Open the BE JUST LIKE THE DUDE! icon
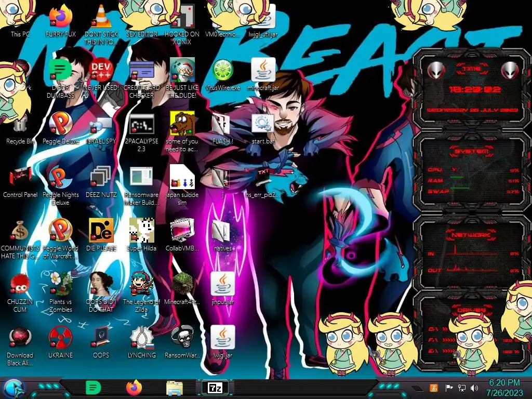The width and height of the screenshot is (532, 399). pos(182,79)
